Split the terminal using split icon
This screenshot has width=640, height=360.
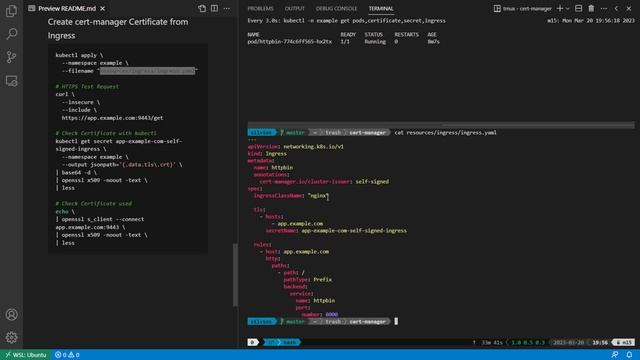(578, 9)
